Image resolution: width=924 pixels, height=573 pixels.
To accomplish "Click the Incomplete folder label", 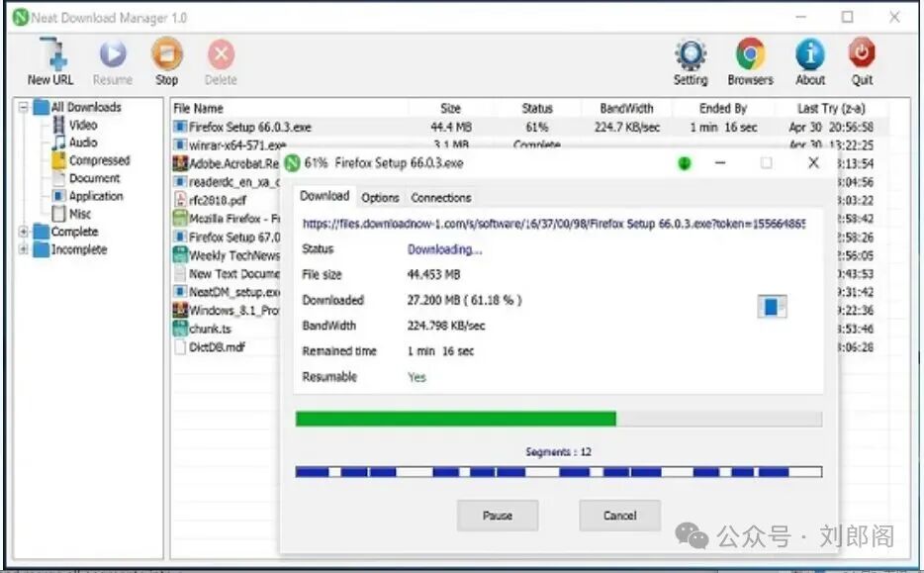I will tap(79, 249).
